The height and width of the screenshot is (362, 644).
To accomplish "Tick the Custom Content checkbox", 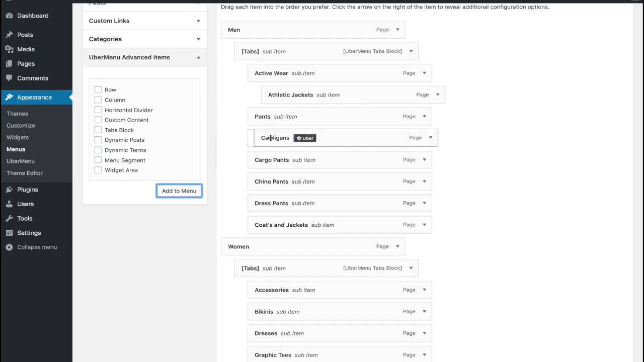I will tap(98, 120).
